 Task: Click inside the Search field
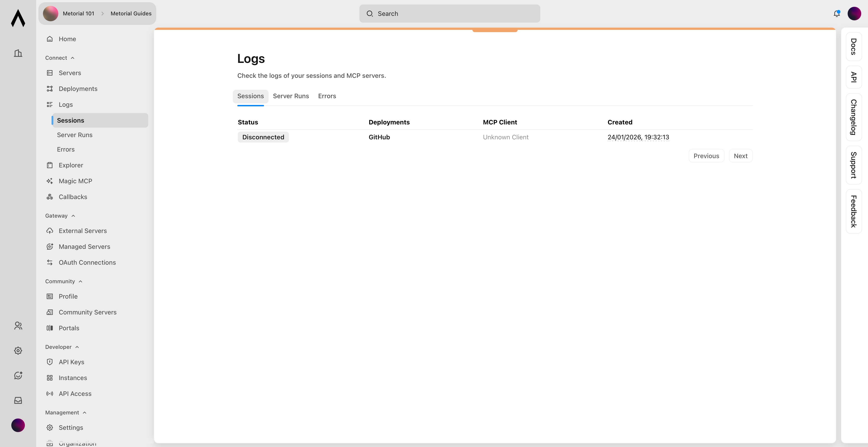tap(450, 14)
